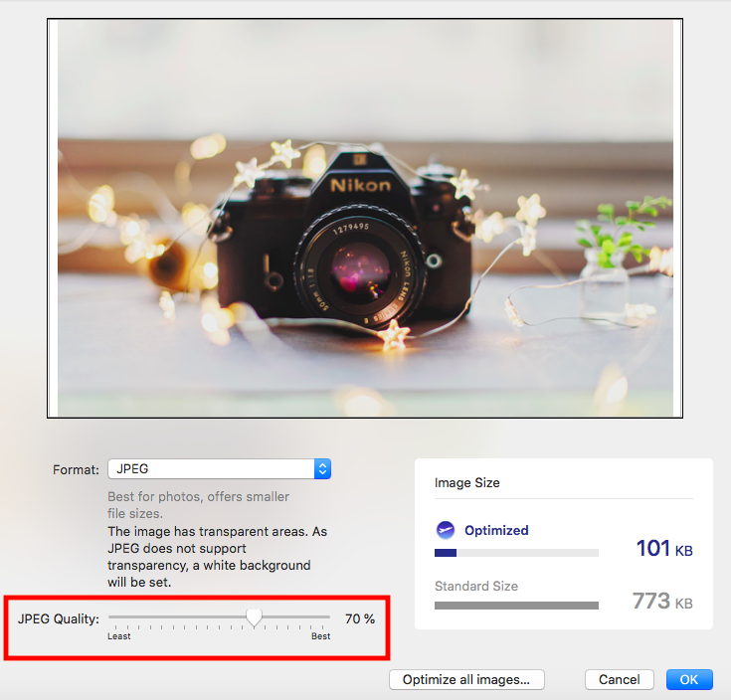Click the Optimized label
Image resolution: width=731 pixels, height=700 pixels.
[x=496, y=530]
